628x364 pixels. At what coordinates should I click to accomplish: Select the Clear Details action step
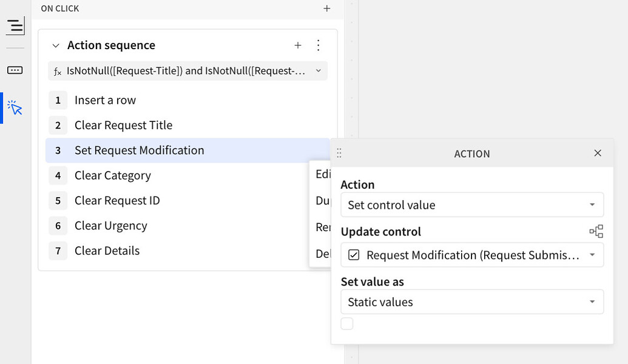(x=107, y=251)
